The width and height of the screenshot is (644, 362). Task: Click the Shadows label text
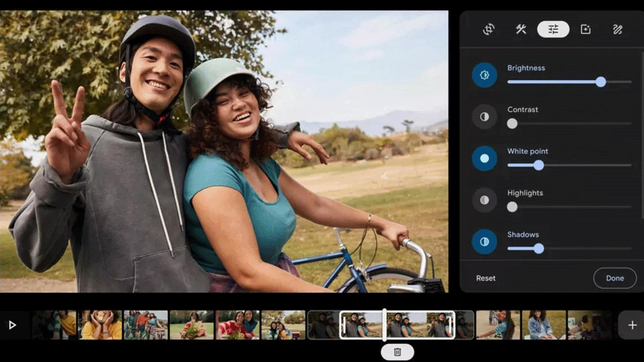[523, 235]
